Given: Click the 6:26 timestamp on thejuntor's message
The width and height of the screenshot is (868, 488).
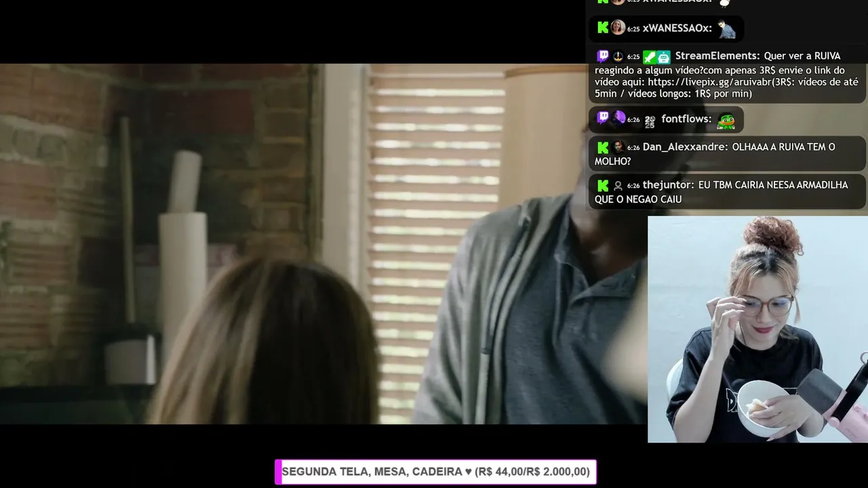Looking at the screenshot, I should point(633,186).
